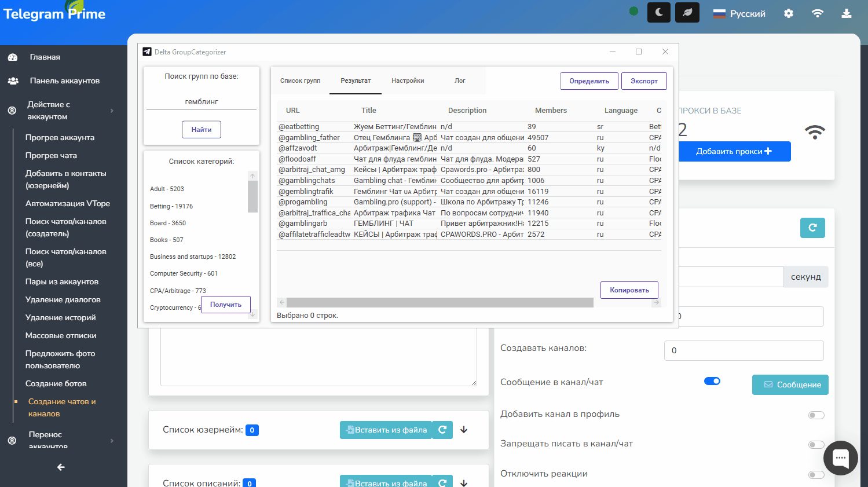Select @gamblingarb row
Image resolution: width=868 pixels, height=487 pixels.
tap(469, 223)
